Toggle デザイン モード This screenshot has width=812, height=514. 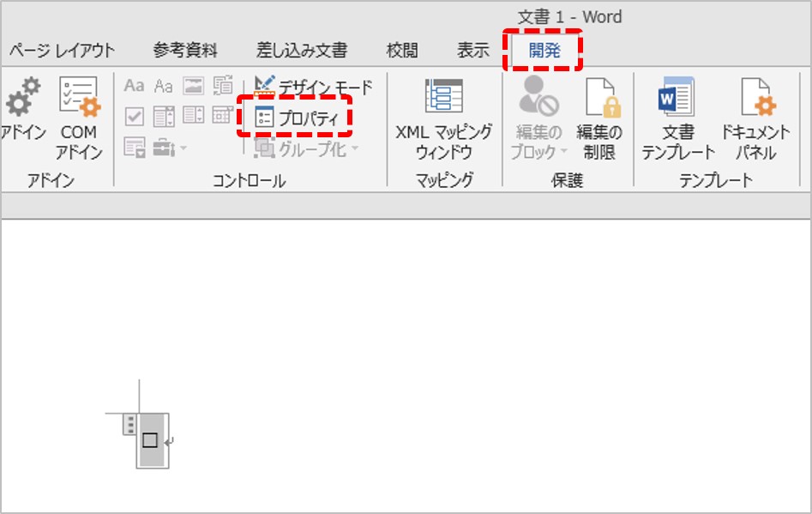[x=313, y=87]
